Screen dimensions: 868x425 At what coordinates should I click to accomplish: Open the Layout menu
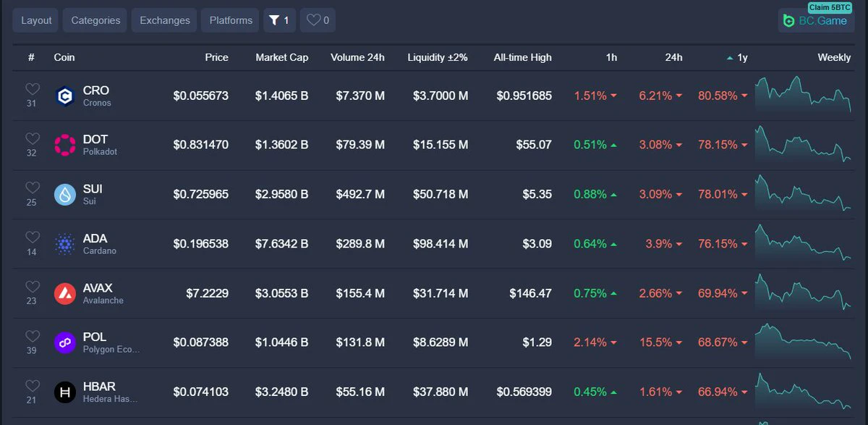[x=36, y=20]
